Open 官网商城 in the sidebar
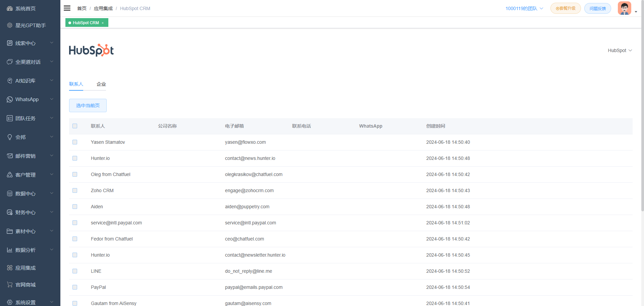Viewport: 644px width, 306px height. (x=30, y=285)
